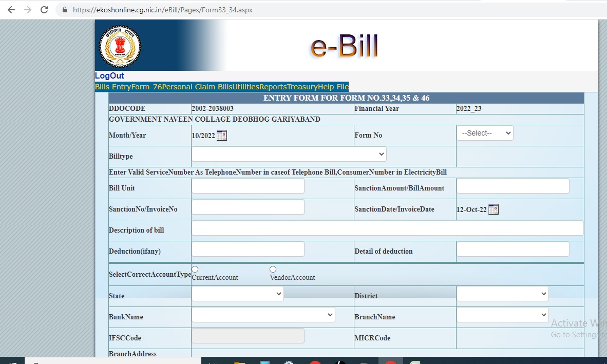Open the Personal Claim Bills menu
This screenshot has height=364, width=607.
[x=197, y=87]
